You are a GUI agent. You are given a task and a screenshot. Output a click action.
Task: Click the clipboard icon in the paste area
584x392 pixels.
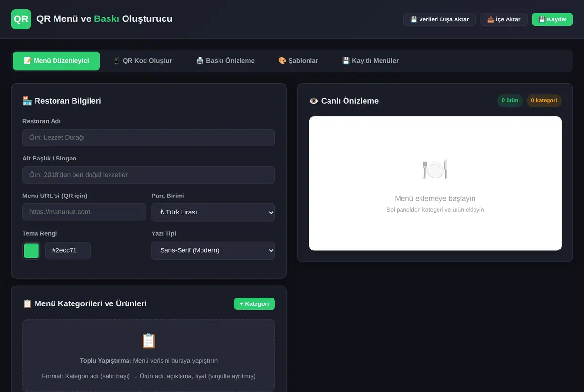[148, 340]
